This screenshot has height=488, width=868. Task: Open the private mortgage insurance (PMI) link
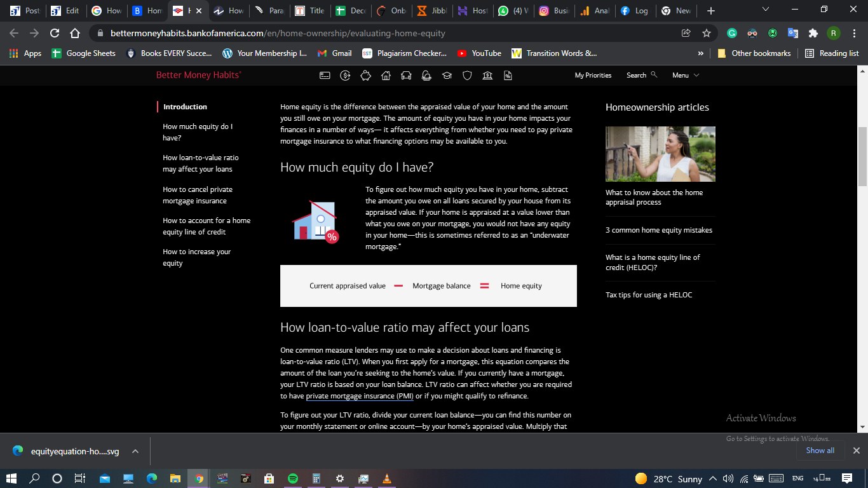click(x=360, y=396)
